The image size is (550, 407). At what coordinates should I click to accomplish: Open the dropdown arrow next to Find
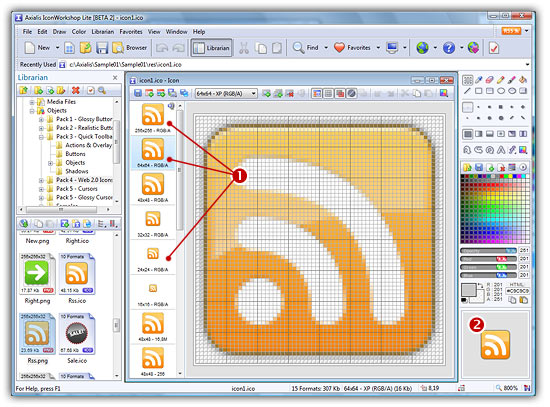pyautogui.click(x=326, y=48)
